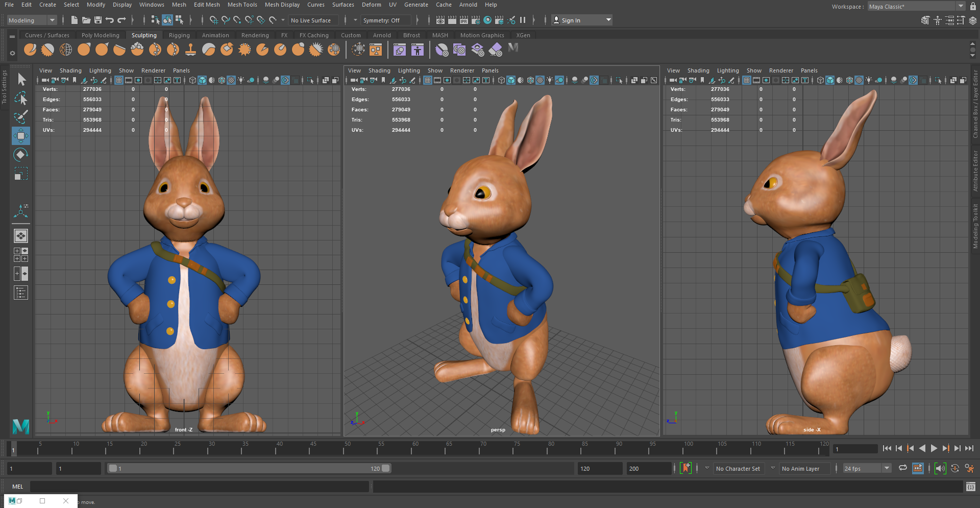Click the Undo arrow icon
Image resolution: width=980 pixels, height=508 pixels.
tap(110, 20)
